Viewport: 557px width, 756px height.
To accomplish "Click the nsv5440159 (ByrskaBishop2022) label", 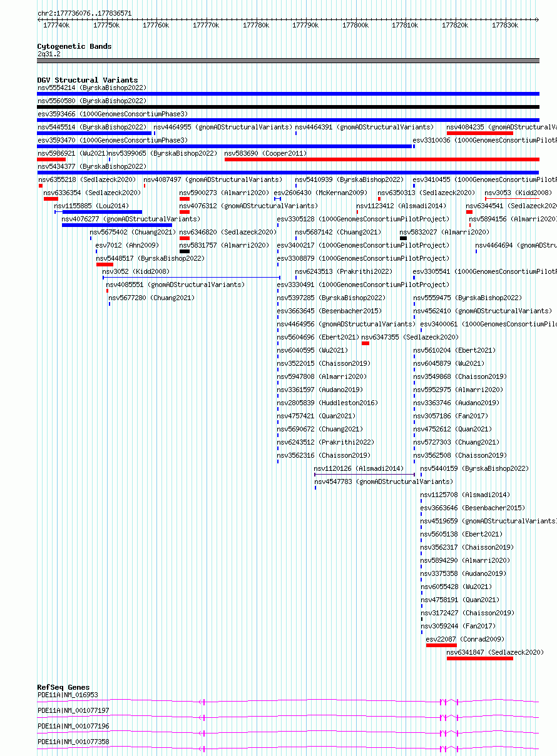I will pyautogui.click(x=474, y=468).
